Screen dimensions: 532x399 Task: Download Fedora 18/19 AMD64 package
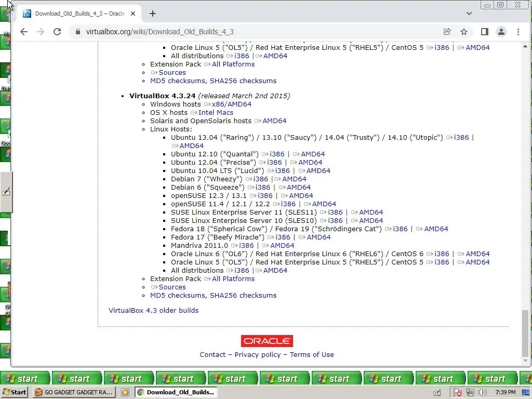click(436, 229)
